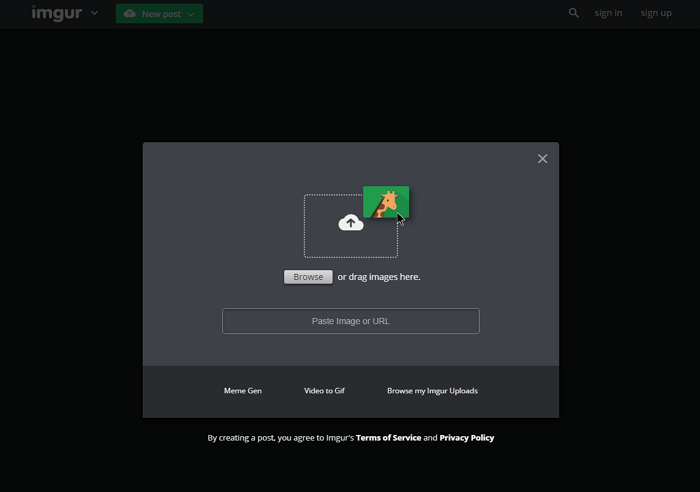Click the 'or drag images here' text

click(x=379, y=277)
